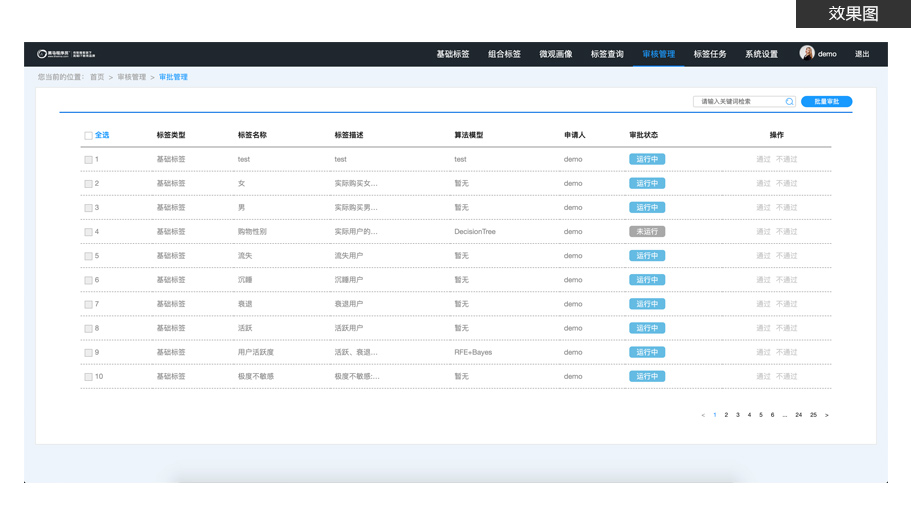This screenshot has width=911, height=525.
Task: Click 未运行 status badge for 购物性别
Action: (x=647, y=231)
